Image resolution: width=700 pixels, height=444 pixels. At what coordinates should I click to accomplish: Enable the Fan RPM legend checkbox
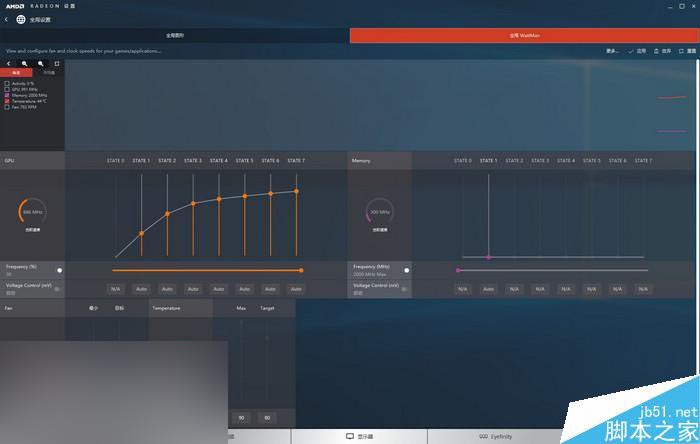pos(7,107)
